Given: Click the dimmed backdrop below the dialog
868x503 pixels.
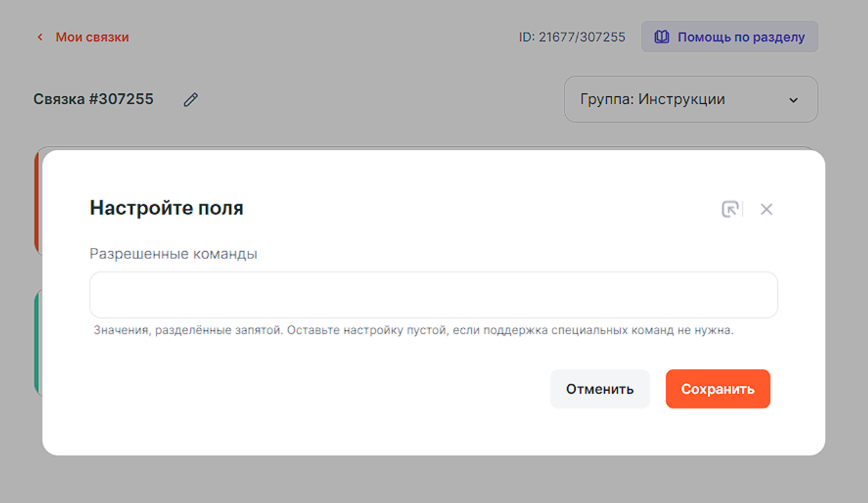Looking at the screenshot, I should pos(433,480).
